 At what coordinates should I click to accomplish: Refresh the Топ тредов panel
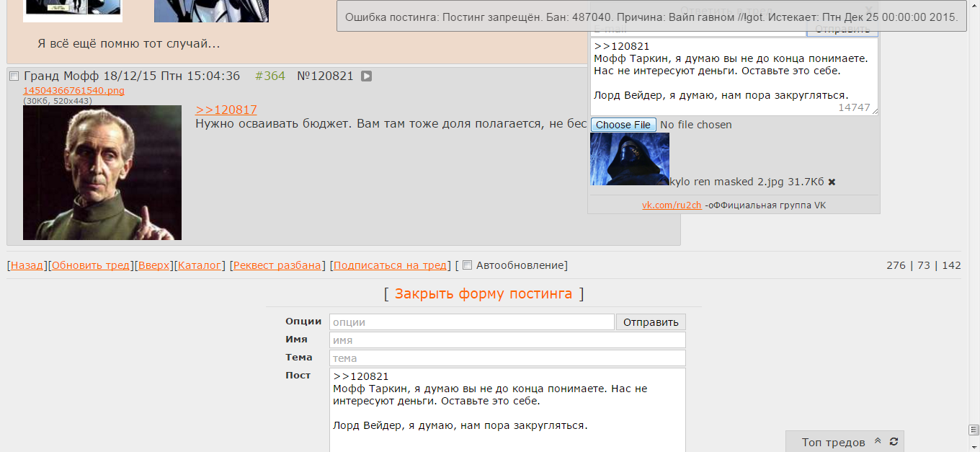pyautogui.click(x=894, y=441)
